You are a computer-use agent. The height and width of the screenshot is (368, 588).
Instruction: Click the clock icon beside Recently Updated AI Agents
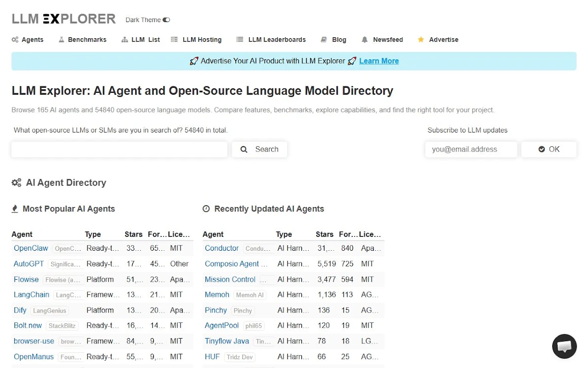206,209
